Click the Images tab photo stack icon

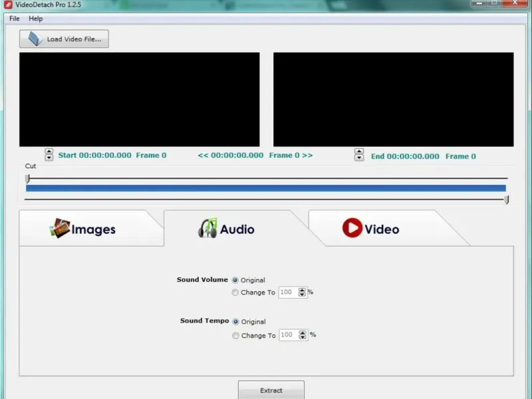pyautogui.click(x=60, y=228)
